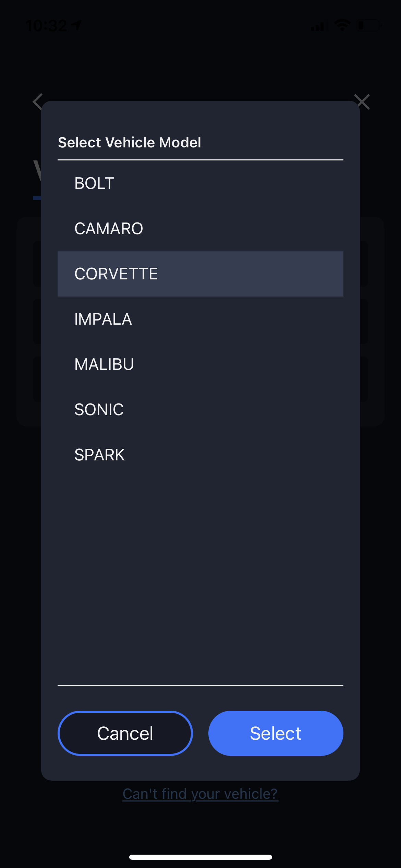Select the SONIC model option
The width and height of the screenshot is (401, 868).
click(x=200, y=409)
